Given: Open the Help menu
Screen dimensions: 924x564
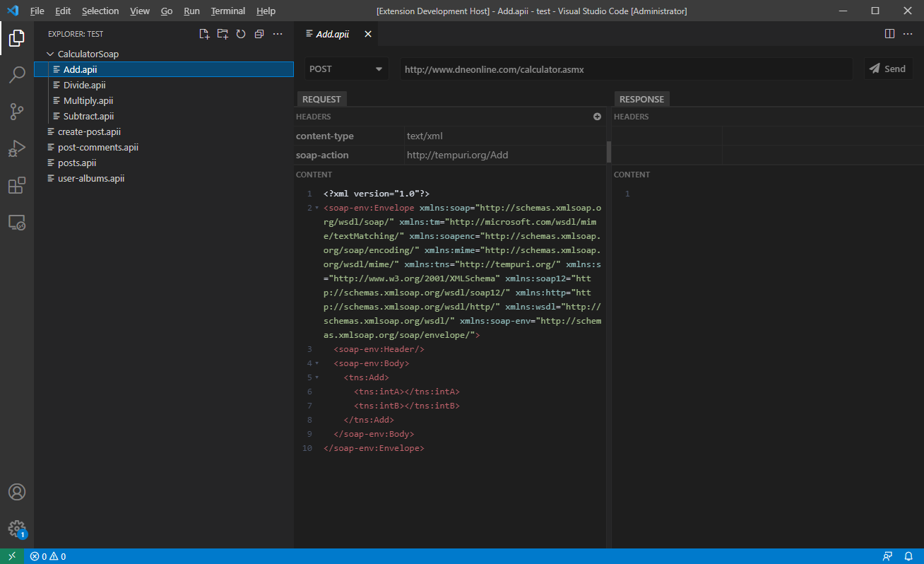Looking at the screenshot, I should [x=266, y=11].
